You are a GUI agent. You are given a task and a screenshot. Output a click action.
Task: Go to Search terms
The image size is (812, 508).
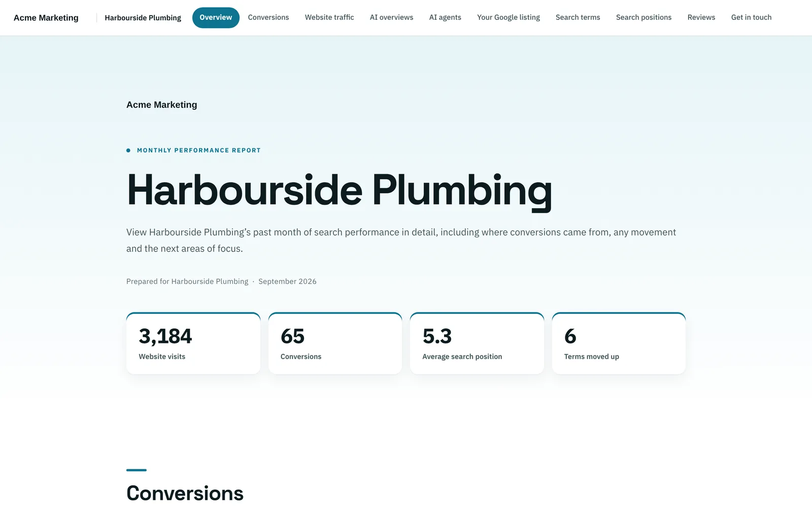click(x=578, y=18)
